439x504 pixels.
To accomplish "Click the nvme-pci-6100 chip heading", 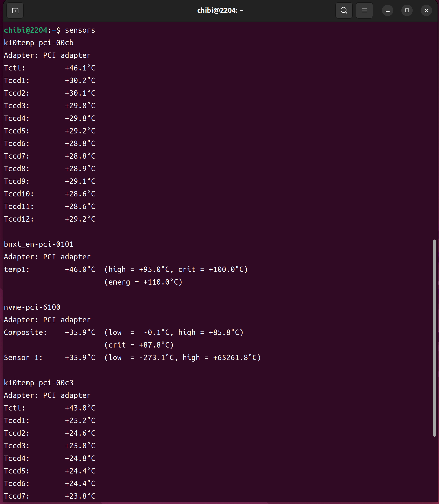I will 32,307.
